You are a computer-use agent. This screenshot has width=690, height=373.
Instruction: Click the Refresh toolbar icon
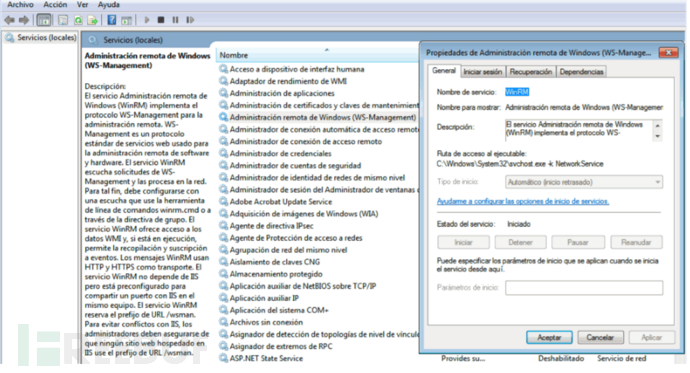(x=78, y=20)
